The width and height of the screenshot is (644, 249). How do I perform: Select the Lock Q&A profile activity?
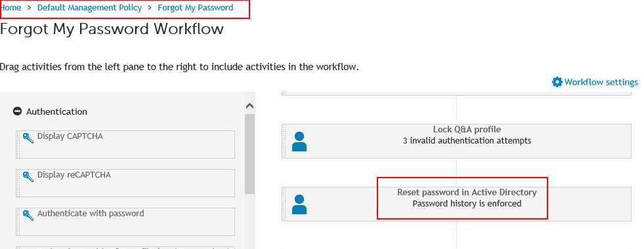[456, 141]
